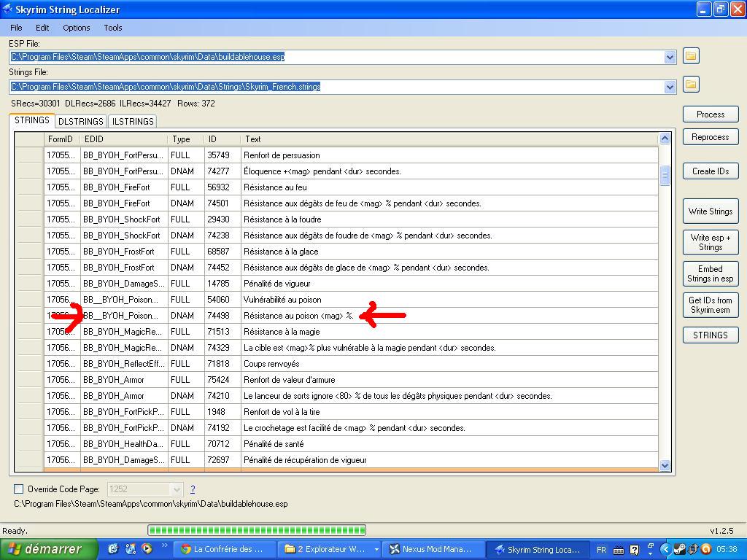Expand hidden system tray icons arrow

coord(667,550)
